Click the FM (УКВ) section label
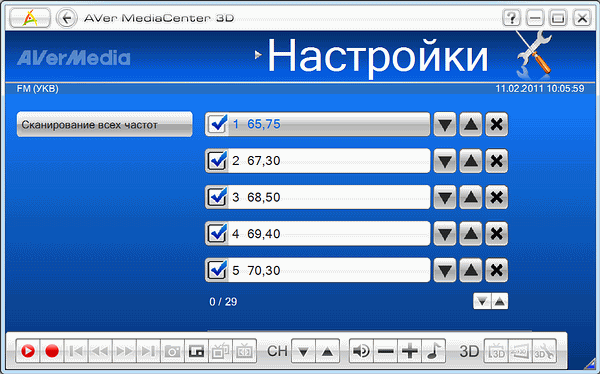 [38, 89]
